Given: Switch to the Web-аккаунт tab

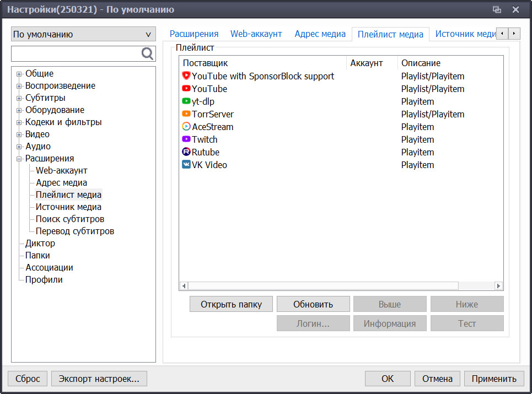Looking at the screenshot, I should click(x=256, y=34).
